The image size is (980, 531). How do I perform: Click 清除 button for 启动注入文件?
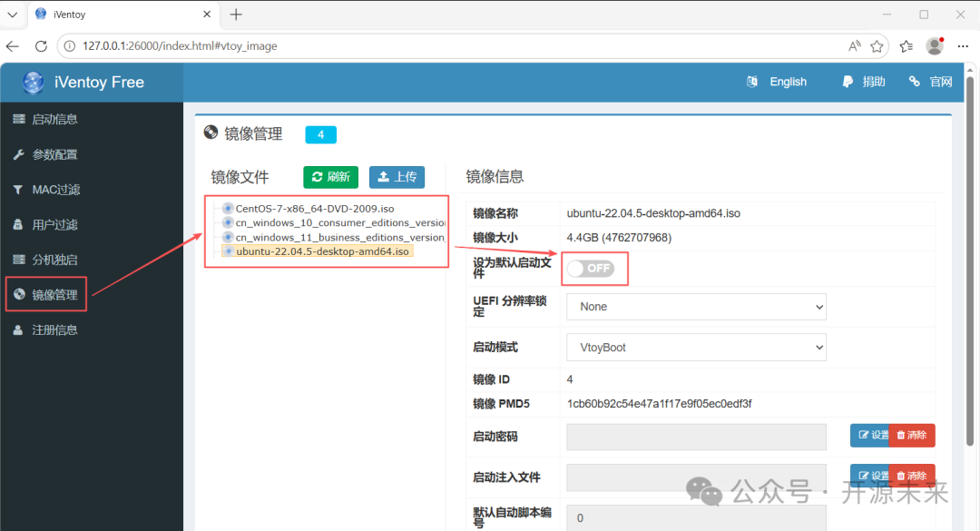click(912, 476)
